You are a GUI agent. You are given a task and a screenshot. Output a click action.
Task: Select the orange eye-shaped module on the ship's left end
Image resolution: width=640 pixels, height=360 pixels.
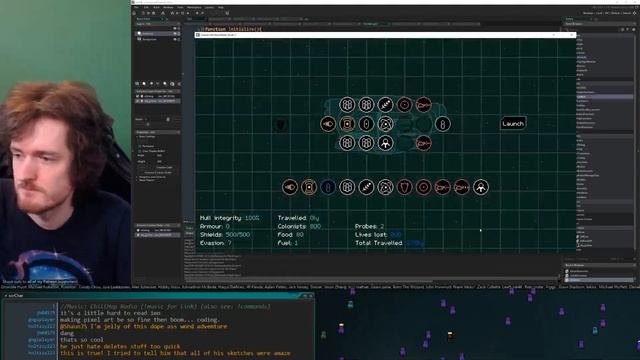point(328,124)
